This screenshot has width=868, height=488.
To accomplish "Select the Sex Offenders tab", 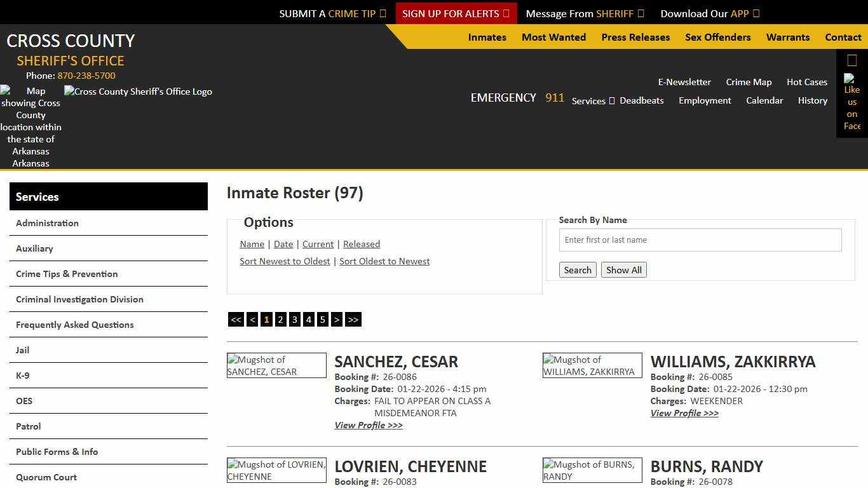I will (717, 37).
